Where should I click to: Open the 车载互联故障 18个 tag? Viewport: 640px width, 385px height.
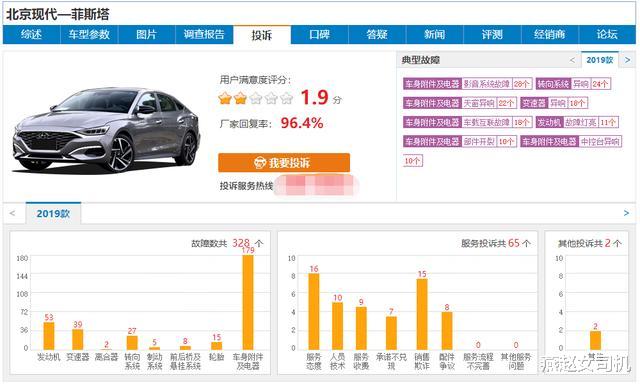tap(467, 122)
